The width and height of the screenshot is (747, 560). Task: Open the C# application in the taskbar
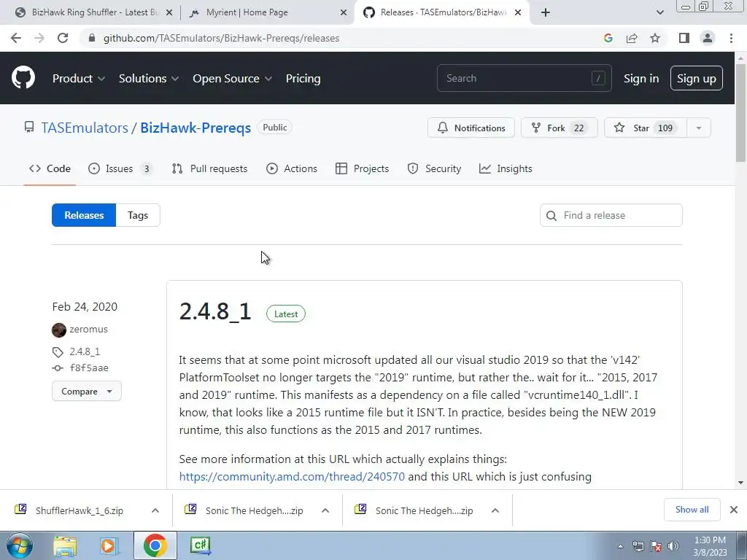200,545
